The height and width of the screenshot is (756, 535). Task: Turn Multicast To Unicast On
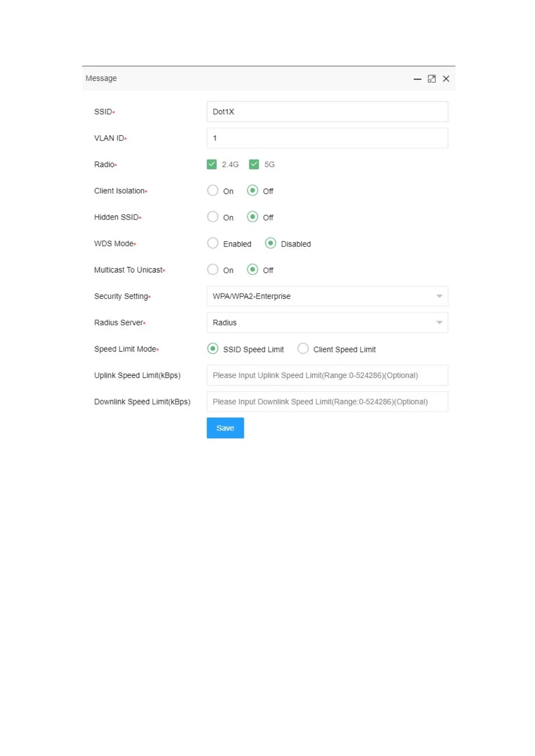click(213, 270)
